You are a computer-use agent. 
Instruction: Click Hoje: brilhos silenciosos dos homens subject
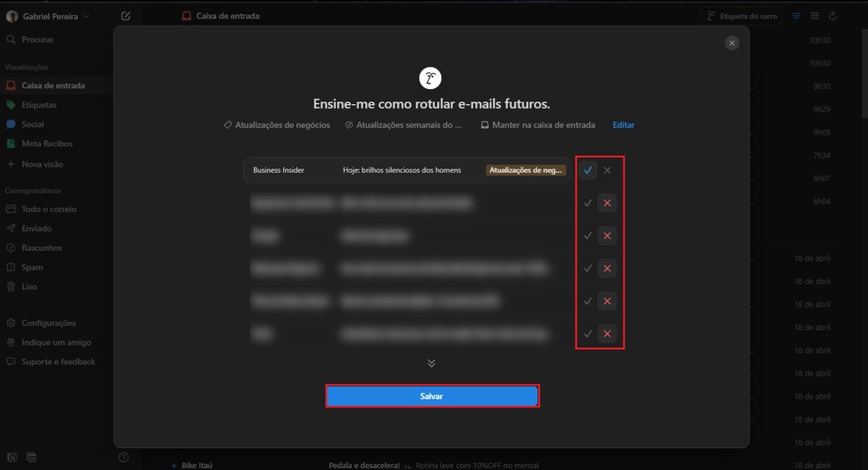pos(402,170)
